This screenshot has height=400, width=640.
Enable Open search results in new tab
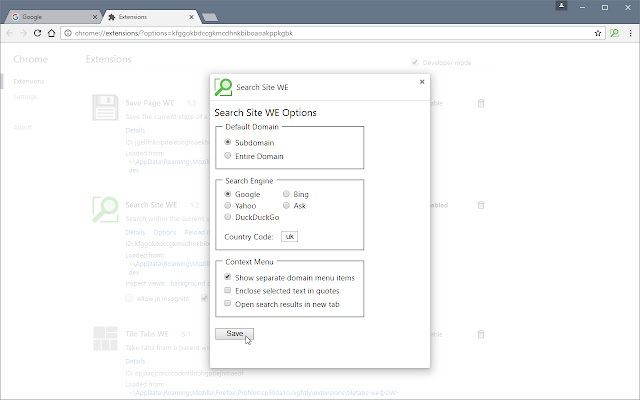click(x=228, y=303)
